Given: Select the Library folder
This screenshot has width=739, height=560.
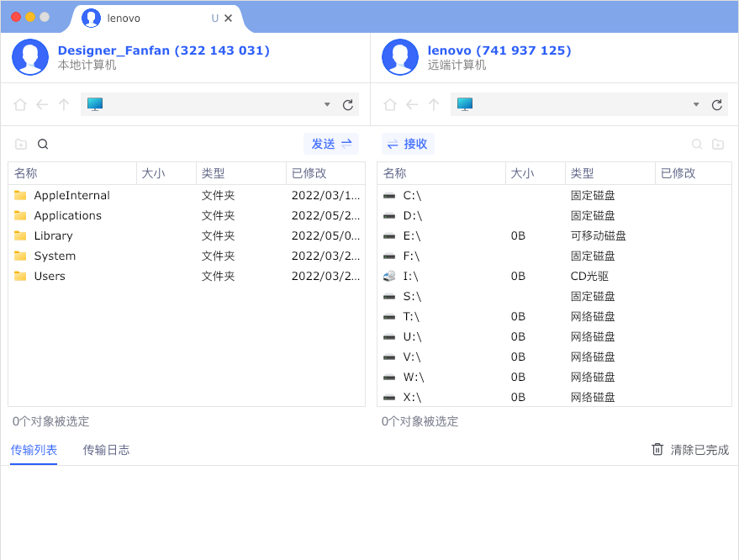Looking at the screenshot, I should (187, 235).
